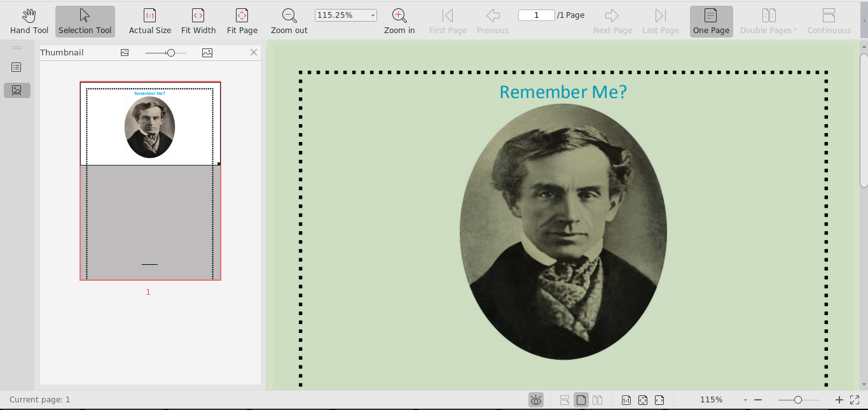Select the Hand Tool
The image size is (868, 410).
pyautogui.click(x=29, y=21)
